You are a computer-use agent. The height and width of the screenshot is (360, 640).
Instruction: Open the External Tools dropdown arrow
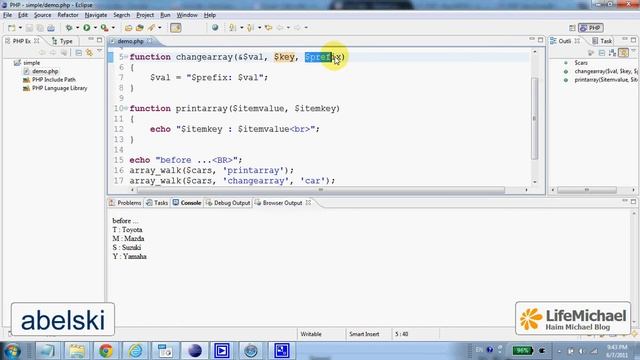click(x=113, y=28)
